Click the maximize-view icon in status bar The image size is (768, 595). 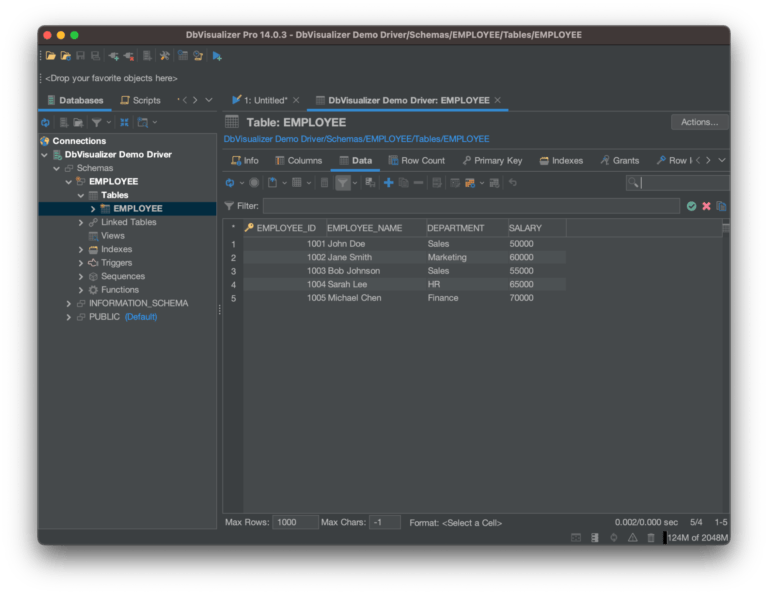point(576,538)
